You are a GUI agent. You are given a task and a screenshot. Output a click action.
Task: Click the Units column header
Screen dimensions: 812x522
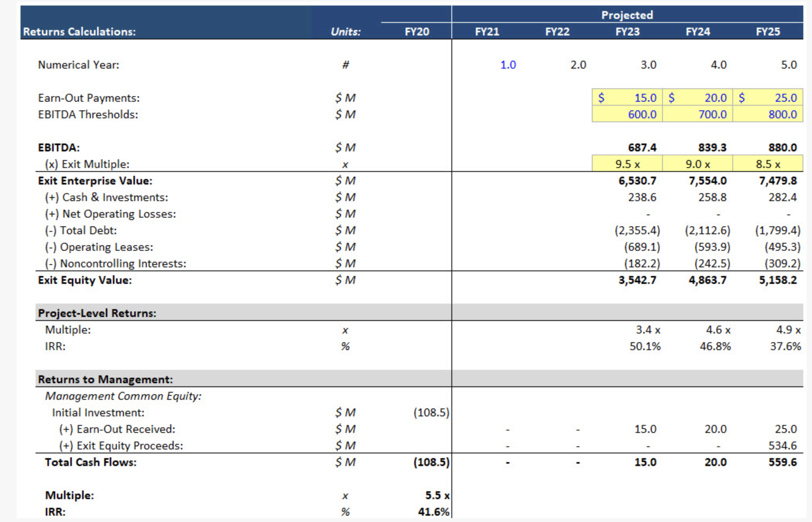[x=346, y=32]
